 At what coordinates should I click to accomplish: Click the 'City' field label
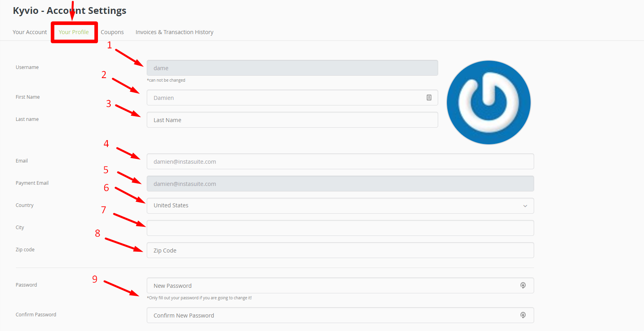tap(20, 228)
